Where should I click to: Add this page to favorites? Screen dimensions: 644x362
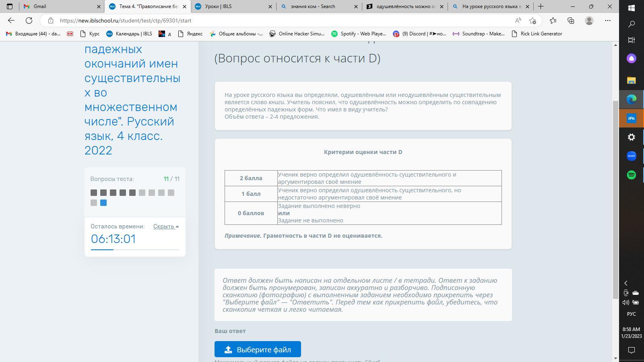point(533,21)
